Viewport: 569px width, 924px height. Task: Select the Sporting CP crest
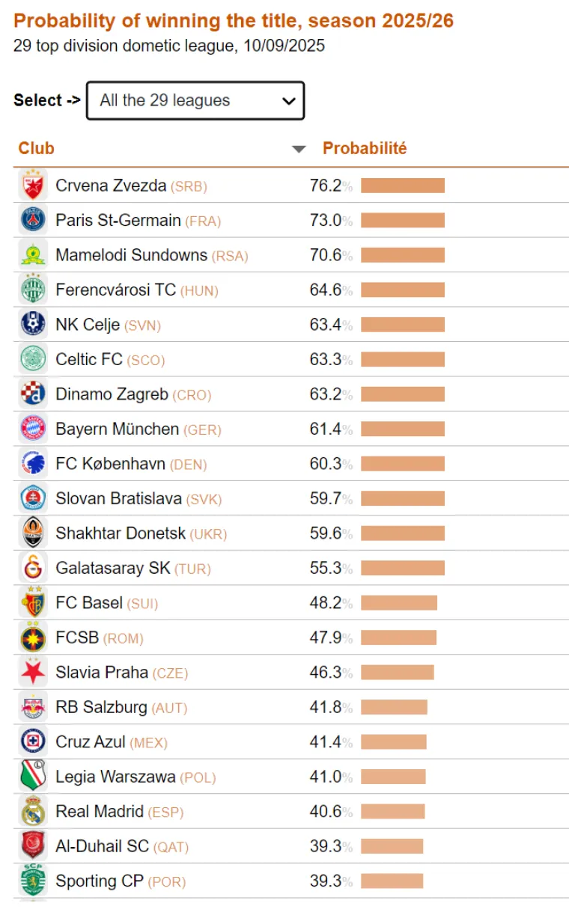(31, 881)
